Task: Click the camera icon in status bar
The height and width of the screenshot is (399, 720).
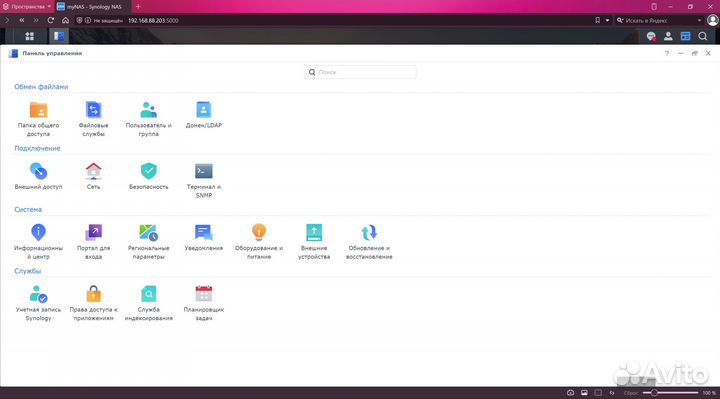Action: coord(570,393)
